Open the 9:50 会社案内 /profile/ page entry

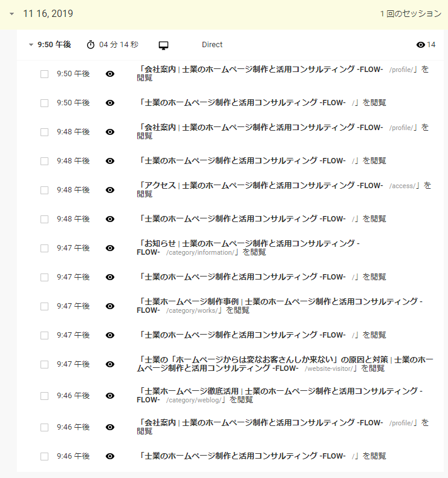point(282,73)
